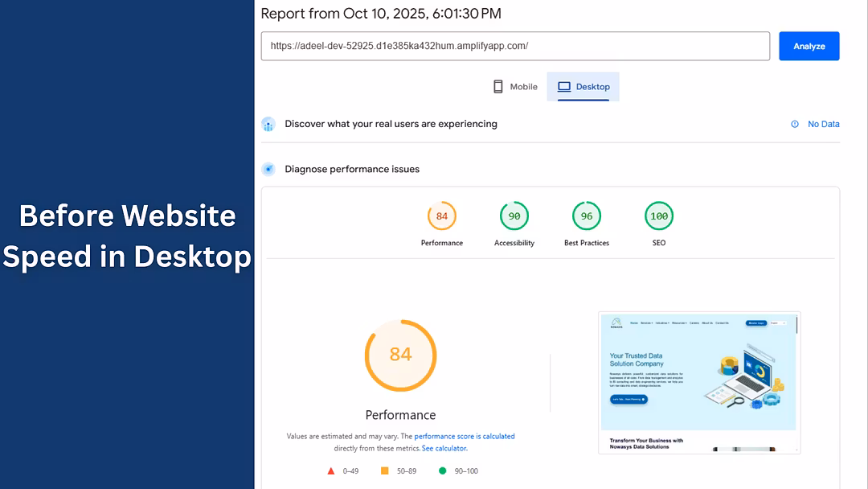This screenshot has height=489, width=868.
Task: Click the website screenshot thumbnail
Action: [x=698, y=382]
